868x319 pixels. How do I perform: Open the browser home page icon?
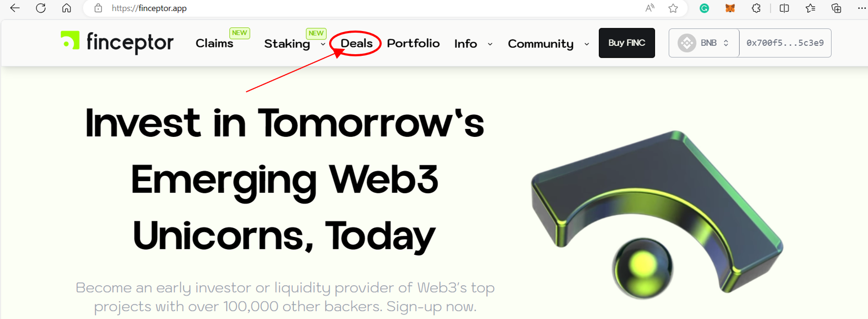pyautogui.click(x=66, y=8)
